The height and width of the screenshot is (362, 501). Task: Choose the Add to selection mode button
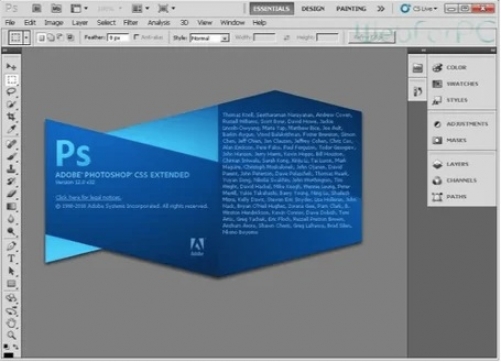[x=51, y=38]
